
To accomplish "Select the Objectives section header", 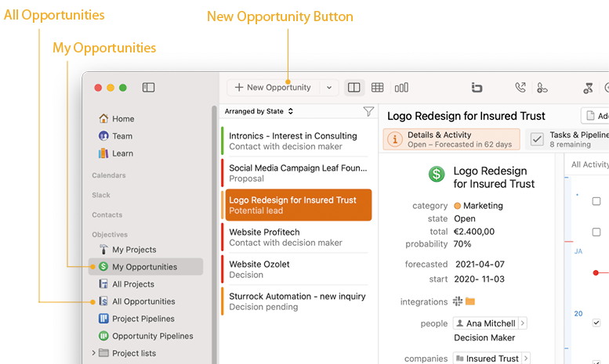I will [110, 235].
